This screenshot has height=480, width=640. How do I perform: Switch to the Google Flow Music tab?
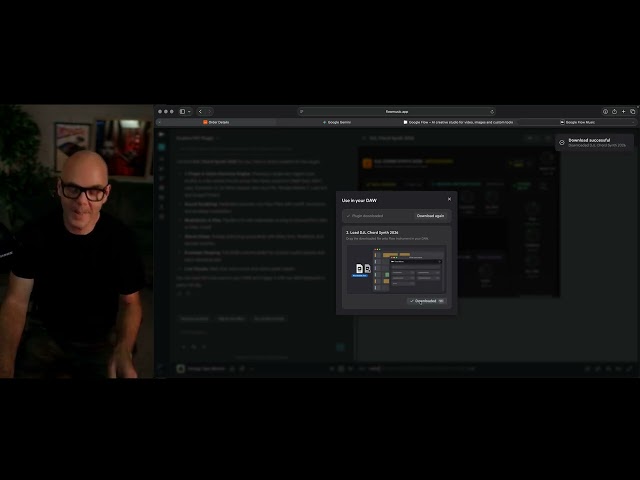click(578, 122)
